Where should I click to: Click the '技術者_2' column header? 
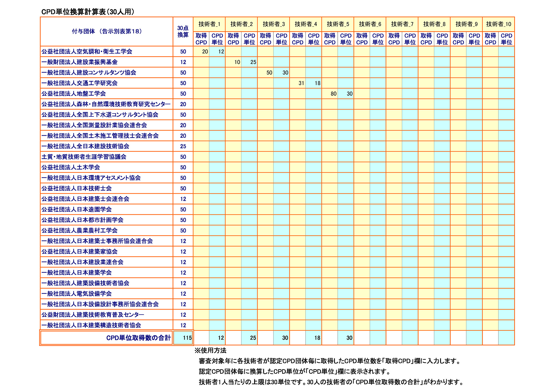[241, 24]
